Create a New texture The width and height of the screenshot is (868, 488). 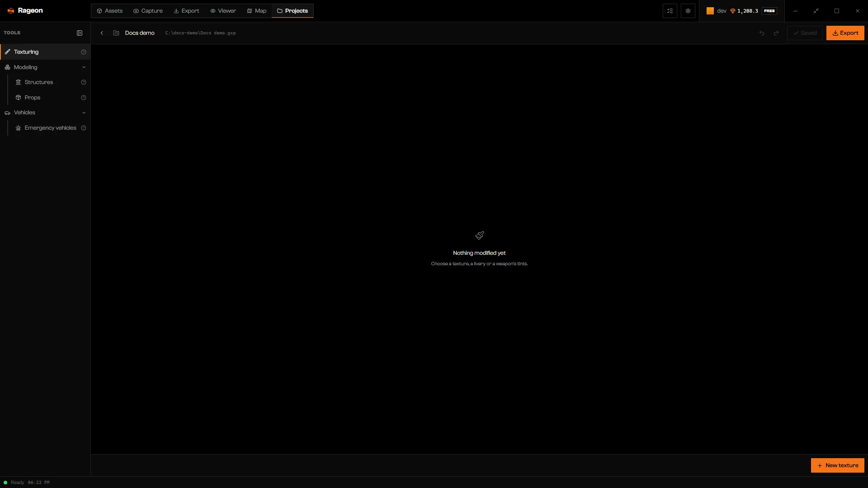837,465
